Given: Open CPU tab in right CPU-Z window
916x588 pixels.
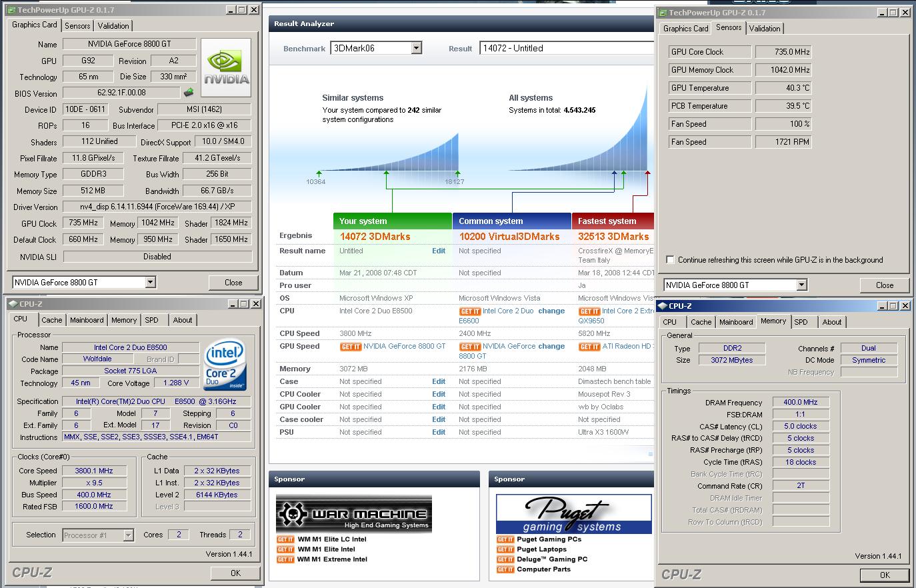Looking at the screenshot, I should point(670,322).
